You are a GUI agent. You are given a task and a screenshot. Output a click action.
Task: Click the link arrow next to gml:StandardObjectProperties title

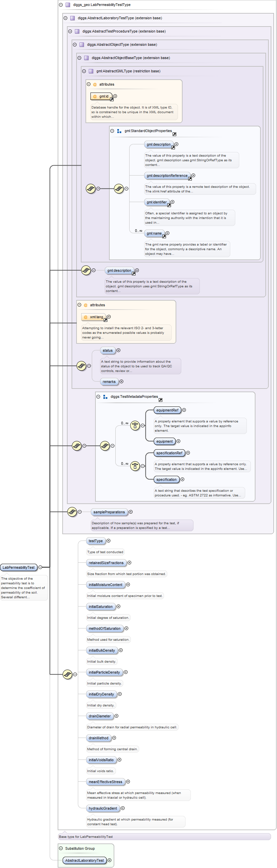pyautogui.click(x=174, y=134)
